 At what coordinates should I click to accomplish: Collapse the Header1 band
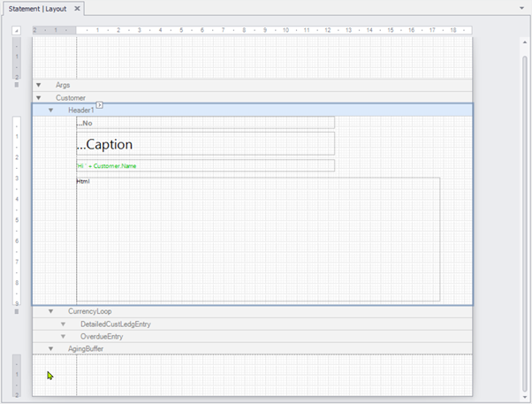[51, 110]
